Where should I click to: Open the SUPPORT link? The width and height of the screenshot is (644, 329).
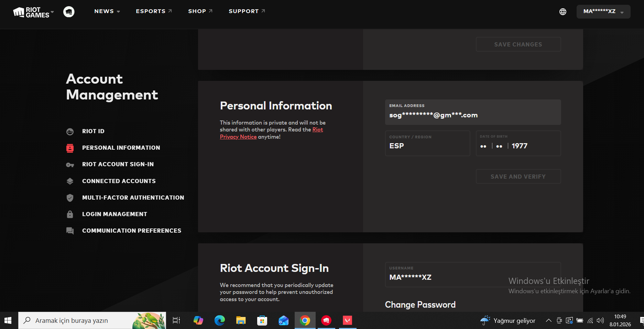click(x=247, y=11)
